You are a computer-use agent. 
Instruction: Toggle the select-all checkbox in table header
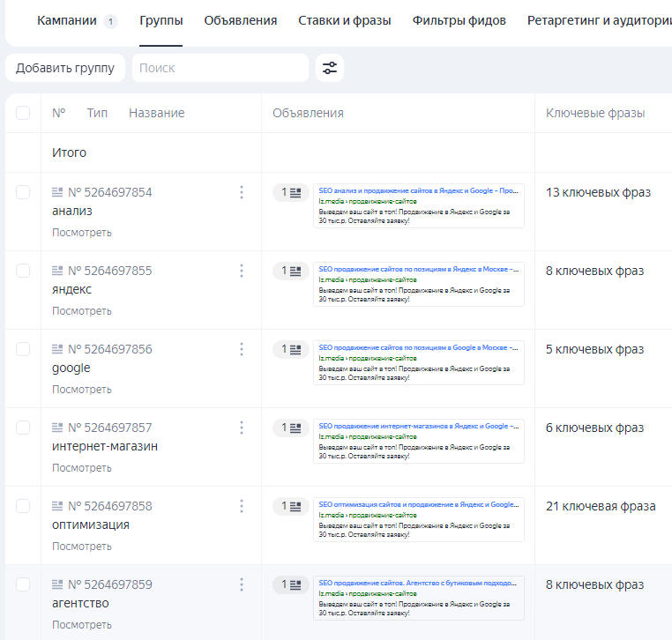(x=23, y=113)
